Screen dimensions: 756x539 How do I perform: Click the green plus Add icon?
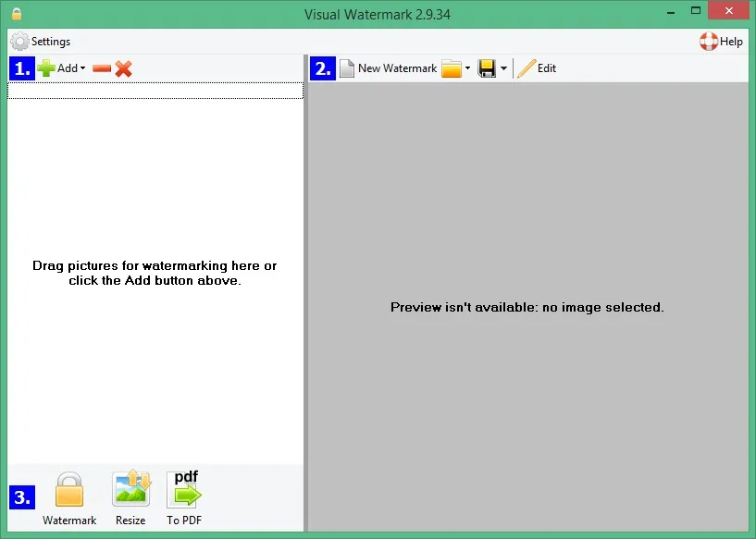46,68
